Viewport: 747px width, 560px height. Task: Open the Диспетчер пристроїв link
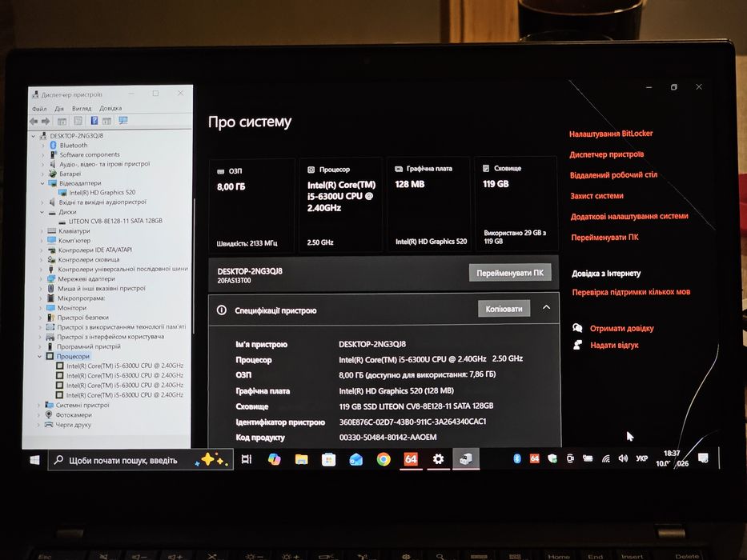point(606,154)
